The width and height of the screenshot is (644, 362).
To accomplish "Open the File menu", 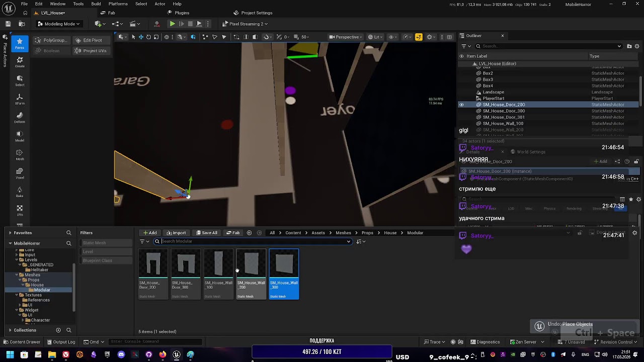I will coord(24,4).
